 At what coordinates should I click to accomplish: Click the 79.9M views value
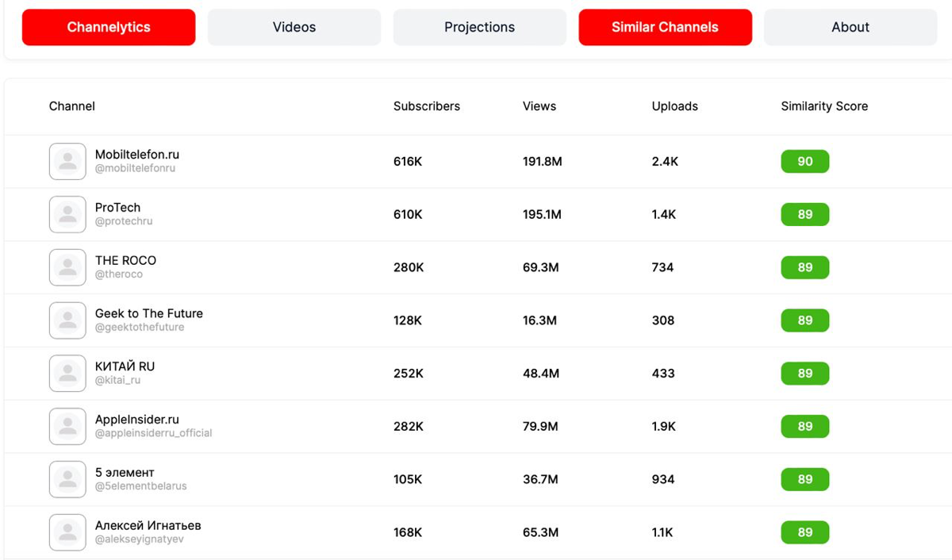(x=540, y=427)
